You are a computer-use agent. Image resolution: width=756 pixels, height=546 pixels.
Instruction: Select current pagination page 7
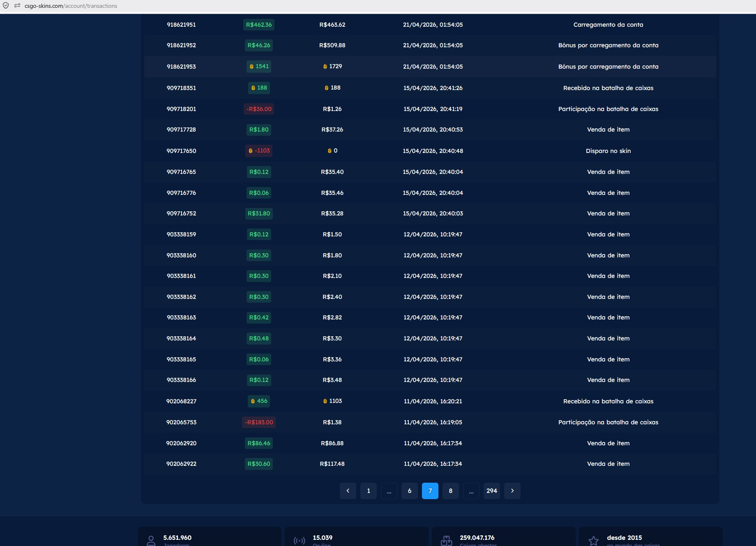pyautogui.click(x=430, y=491)
